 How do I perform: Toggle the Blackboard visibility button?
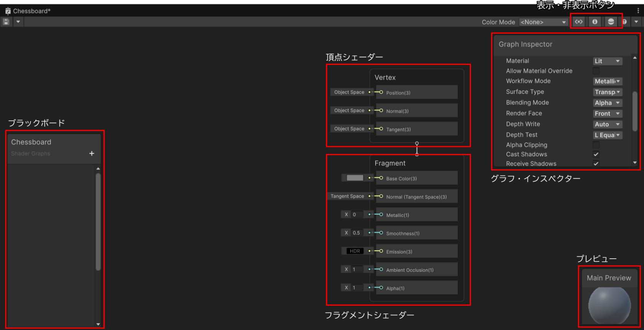578,22
